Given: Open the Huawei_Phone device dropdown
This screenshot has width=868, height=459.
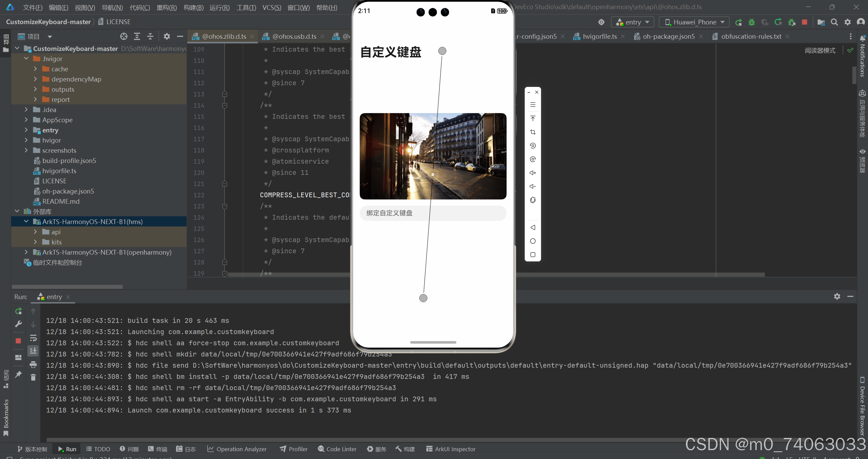Looking at the screenshot, I should click(694, 22).
